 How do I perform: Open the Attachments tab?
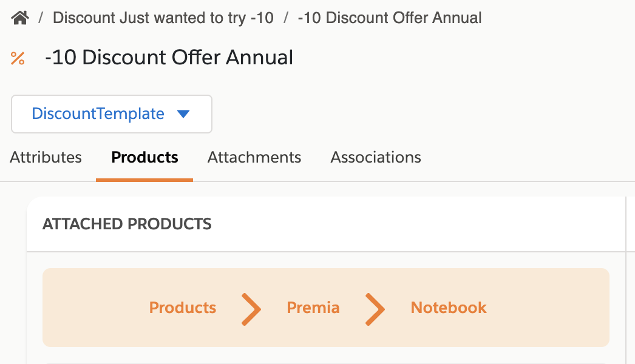pos(254,157)
